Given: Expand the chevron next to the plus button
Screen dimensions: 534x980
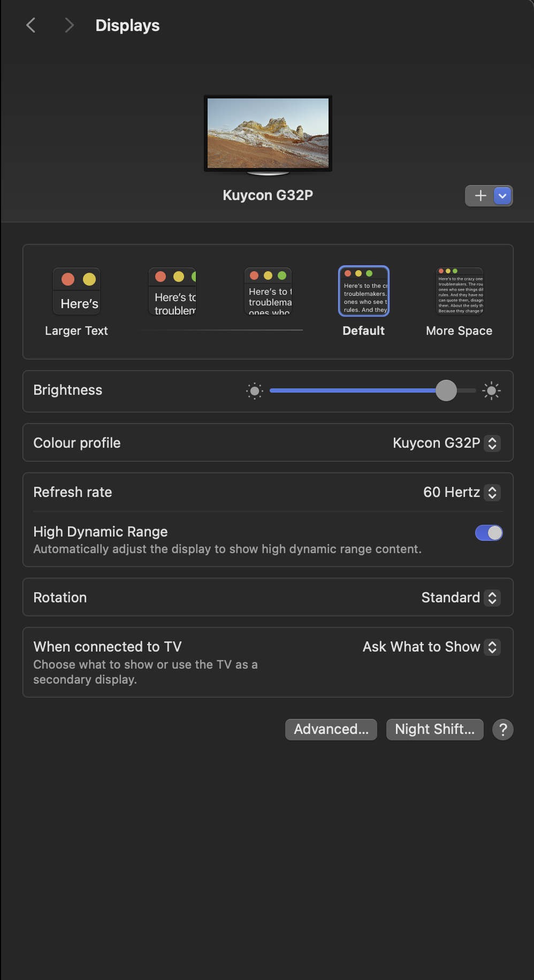Looking at the screenshot, I should tap(501, 195).
